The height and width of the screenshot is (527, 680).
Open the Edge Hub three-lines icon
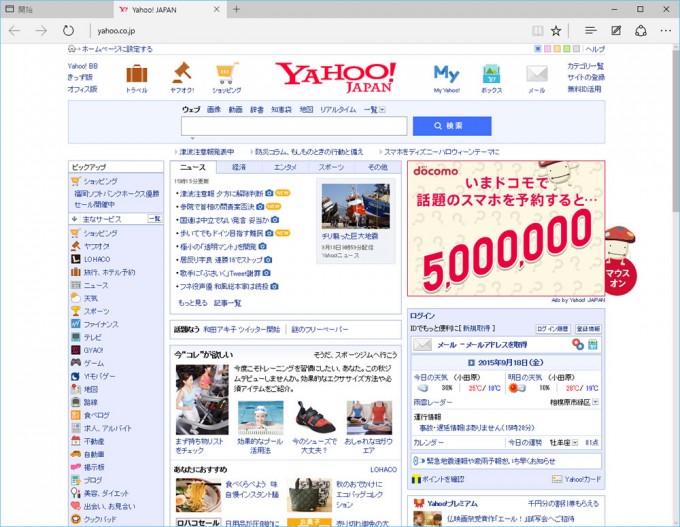click(591, 30)
